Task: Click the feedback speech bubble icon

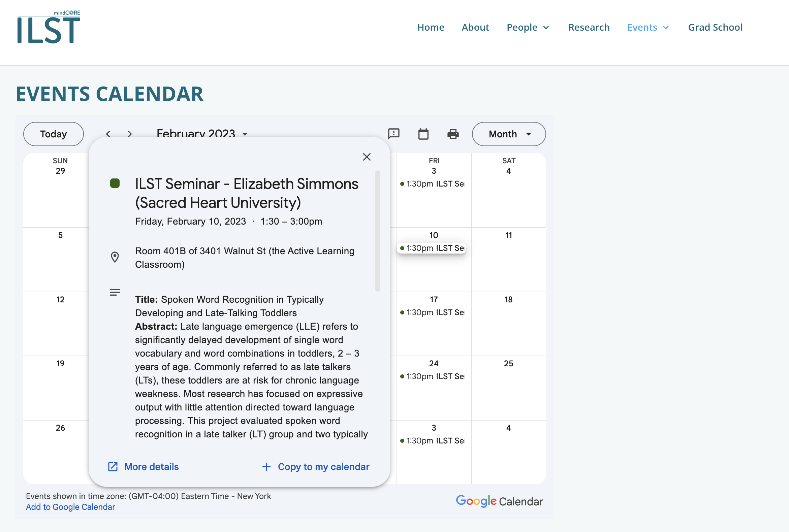Action: [393, 134]
